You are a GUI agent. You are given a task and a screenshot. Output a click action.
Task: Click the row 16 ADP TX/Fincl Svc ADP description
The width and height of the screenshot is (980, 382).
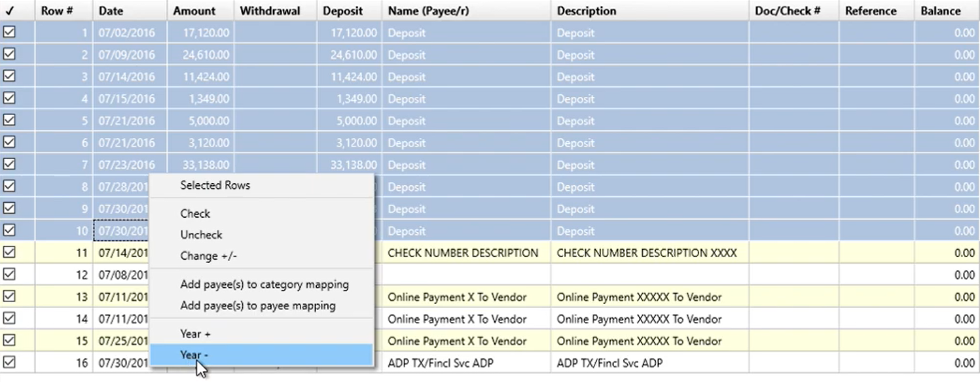coord(650,362)
